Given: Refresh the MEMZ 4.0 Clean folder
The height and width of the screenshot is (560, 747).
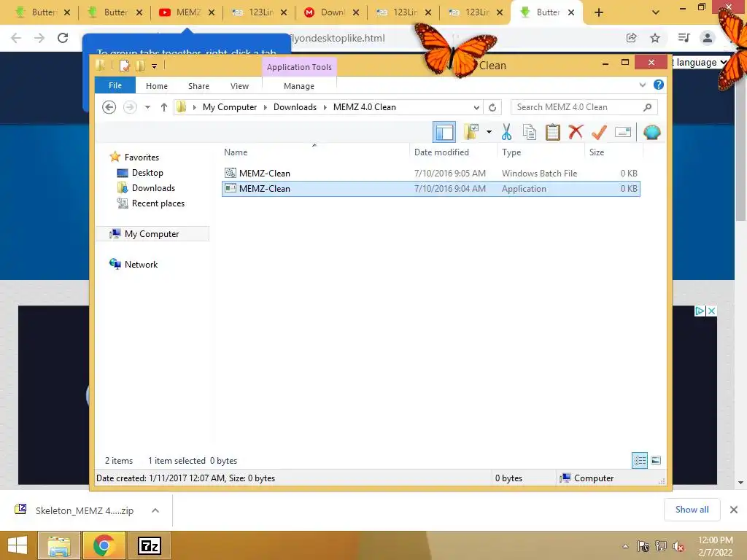Looking at the screenshot, I should click(492, 107).
